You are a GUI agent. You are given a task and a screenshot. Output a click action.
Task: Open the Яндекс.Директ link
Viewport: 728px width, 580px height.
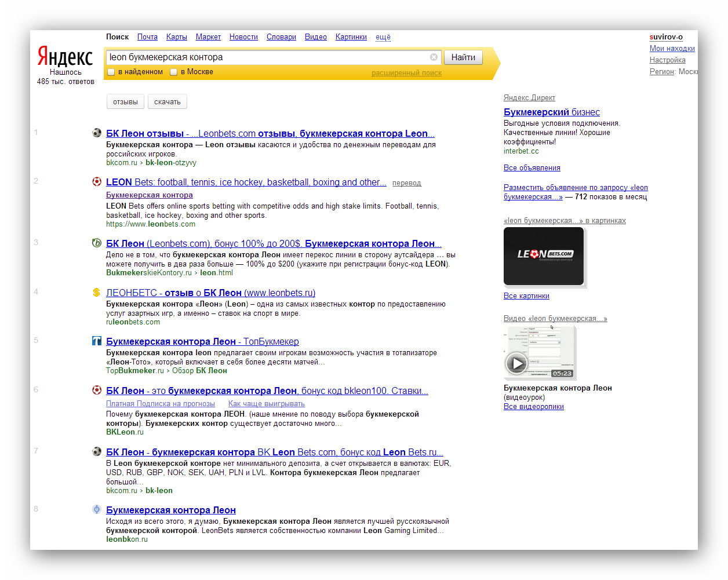[529, 98]
